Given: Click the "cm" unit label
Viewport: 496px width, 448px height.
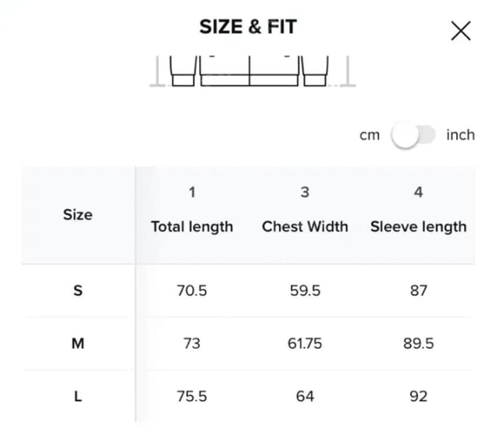Looking at the screenshot, I should 369,135.
